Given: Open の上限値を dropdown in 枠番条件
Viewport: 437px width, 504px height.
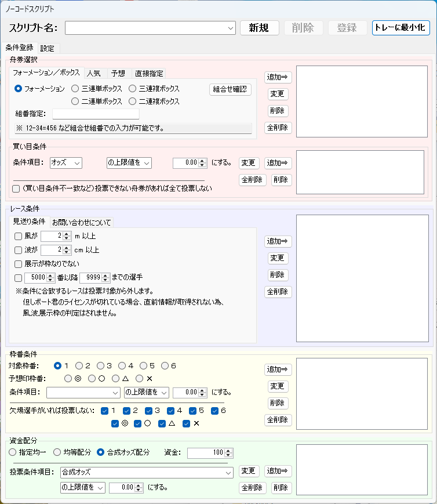Looking at the screenshot, I should (147, 393).
